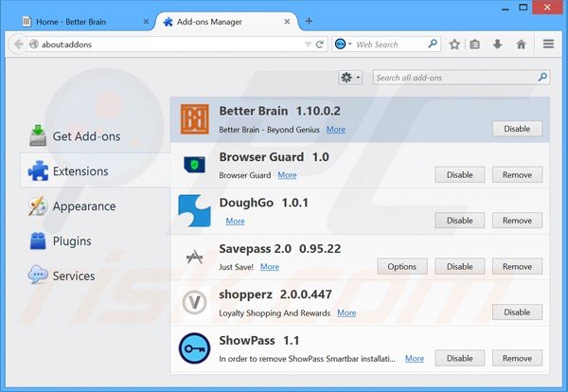Screen dimensions: 568x392
Task: Open More link for DoughGo
Action: coord(235,221)
